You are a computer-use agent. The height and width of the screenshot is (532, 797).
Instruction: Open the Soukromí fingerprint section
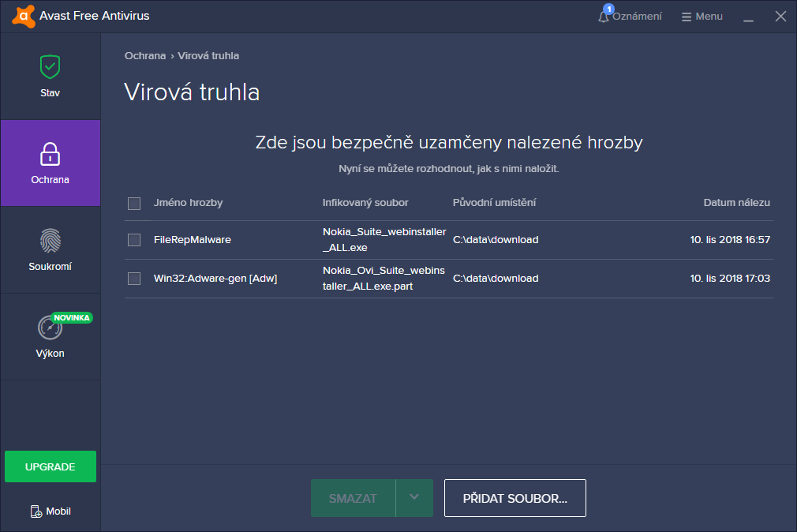(51, 250)
